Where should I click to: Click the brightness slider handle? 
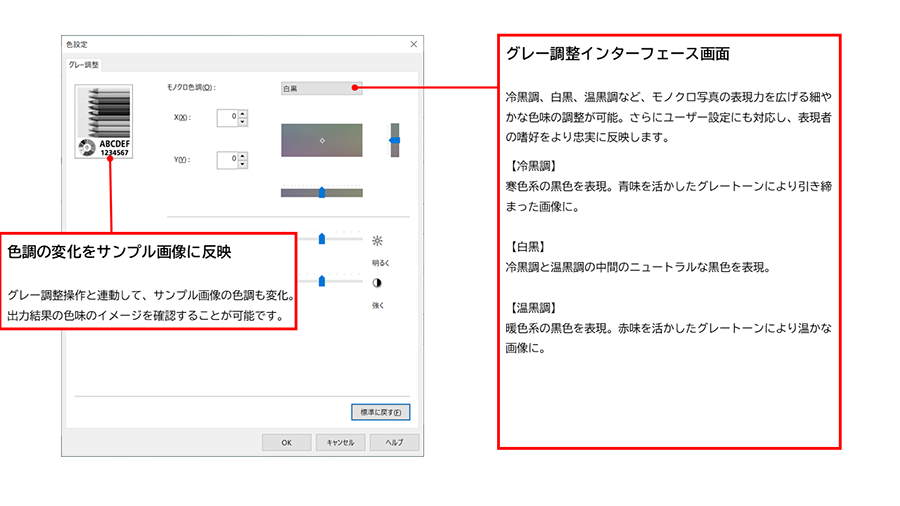(321, 239)
